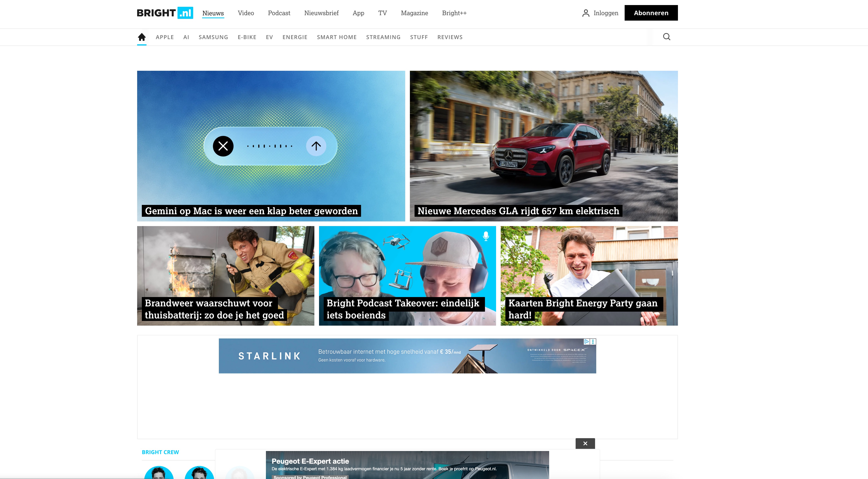
Task: Open the TV menu item
Action: (x=382, y=13)
